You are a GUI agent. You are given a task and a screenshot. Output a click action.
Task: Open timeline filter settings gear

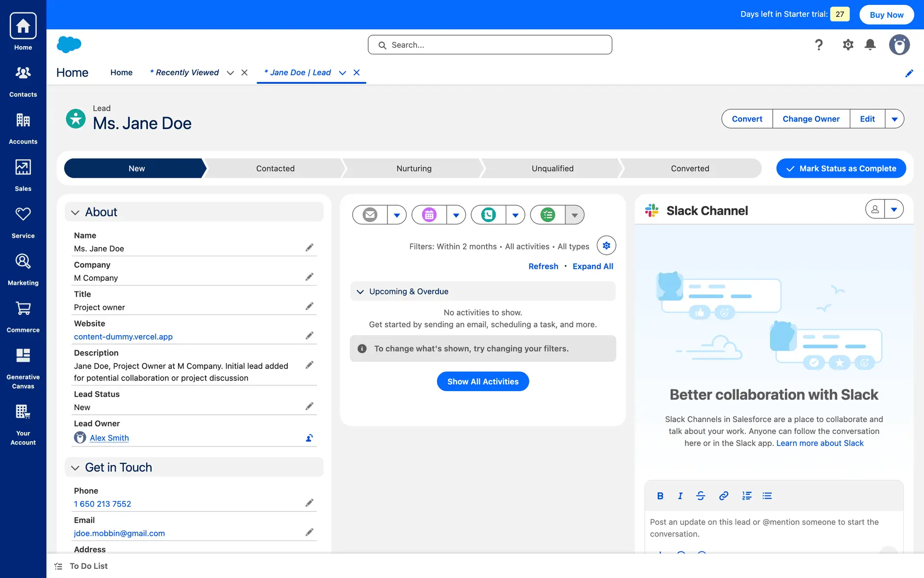[x=606, y=246]
